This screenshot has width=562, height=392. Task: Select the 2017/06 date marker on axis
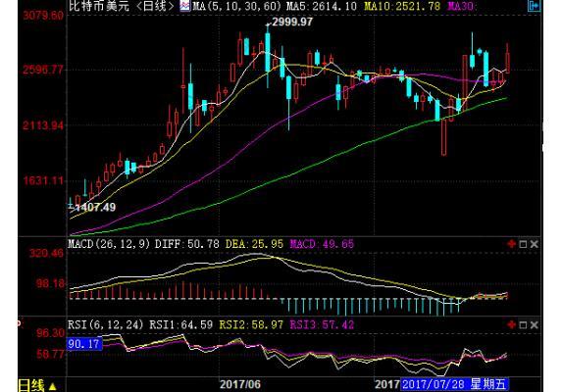240,384
